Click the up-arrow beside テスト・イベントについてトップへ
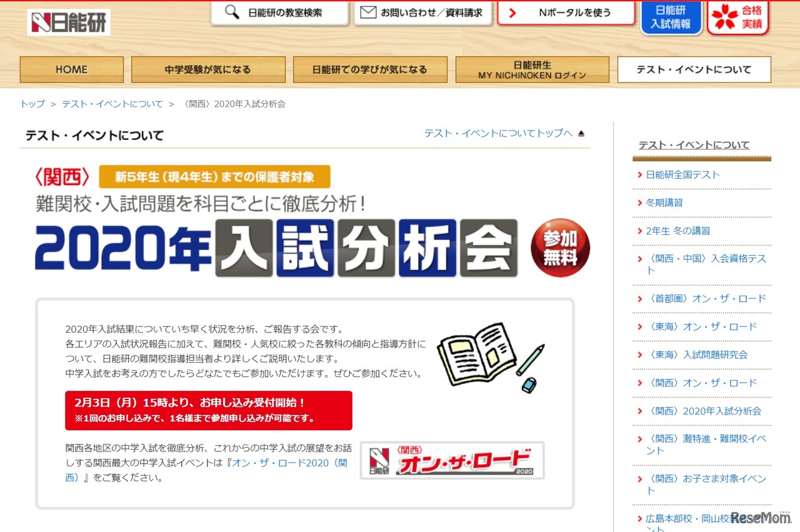Viewport: 800px width, 532px height. coord(581,133)
